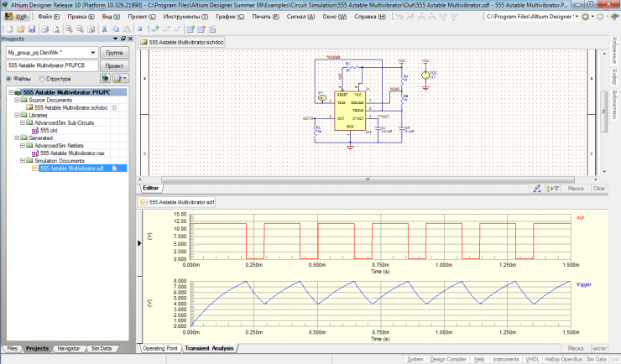Open the workspace My_group_prj.DsnWrk dropdown
The height and width of the screenshot is (364, 621).
(93, 53)
